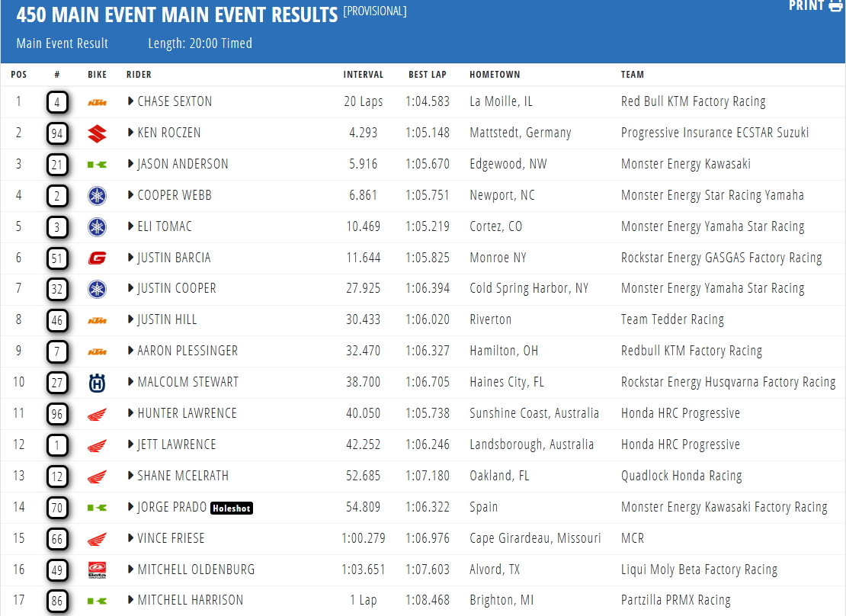Expand Jorge Prado's rider details arrow

[130, 507]
